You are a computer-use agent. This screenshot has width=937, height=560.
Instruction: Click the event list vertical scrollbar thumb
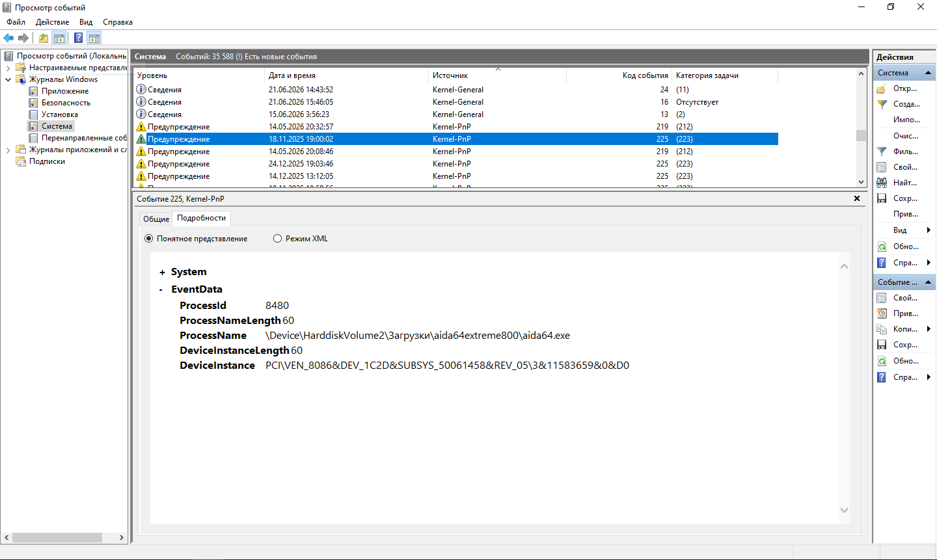pyautogui.click(x=861, y=135)
